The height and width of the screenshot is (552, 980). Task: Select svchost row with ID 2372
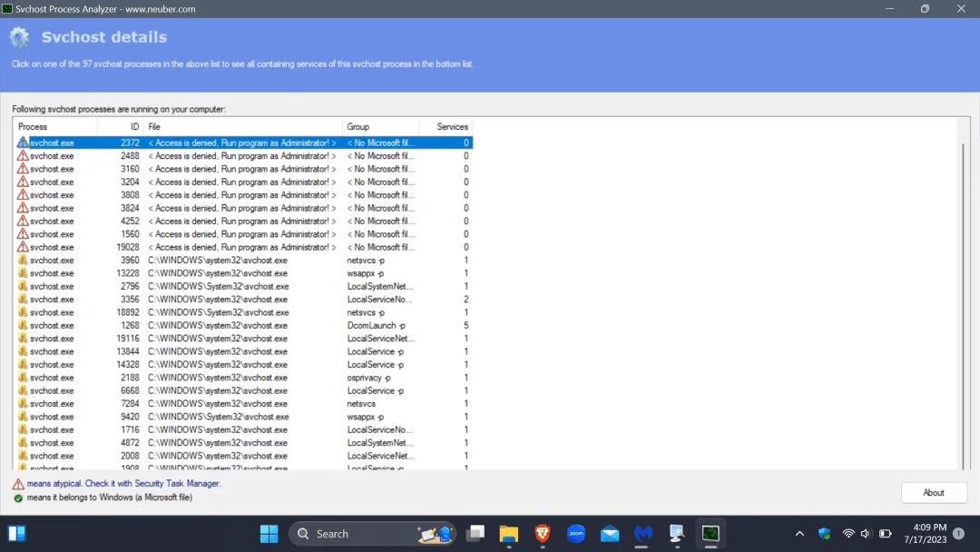click(x=243, y=143)
